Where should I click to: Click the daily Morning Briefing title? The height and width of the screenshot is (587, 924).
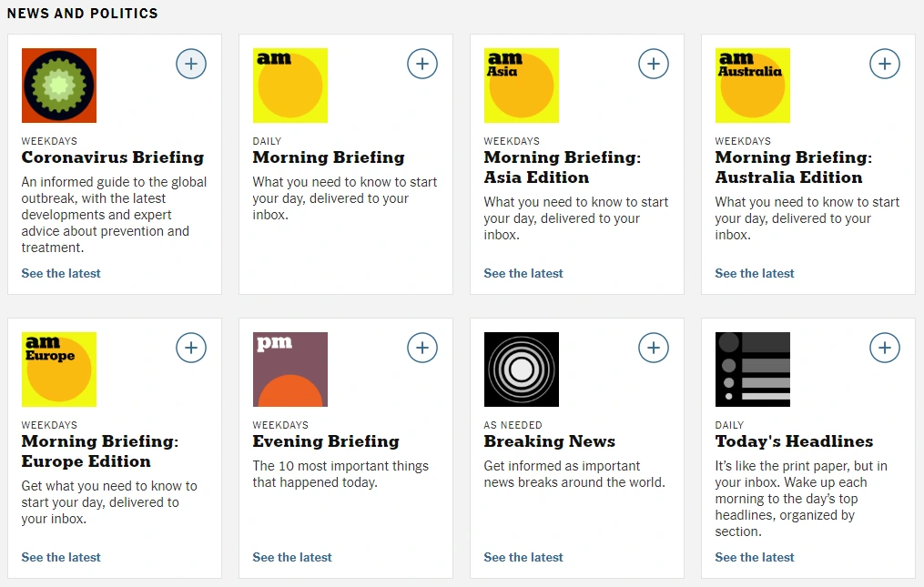pos(329,157)
